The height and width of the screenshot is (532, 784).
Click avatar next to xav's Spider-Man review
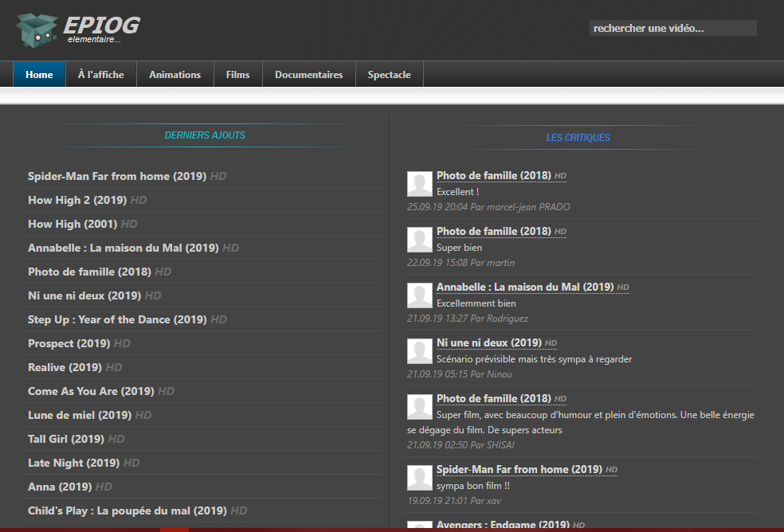[x=420, y=478]
